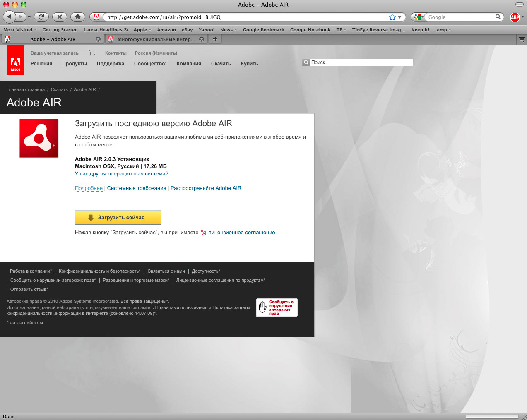Expand the Apple bookmarks folder
527x420 pixels.
coord(142,30)
